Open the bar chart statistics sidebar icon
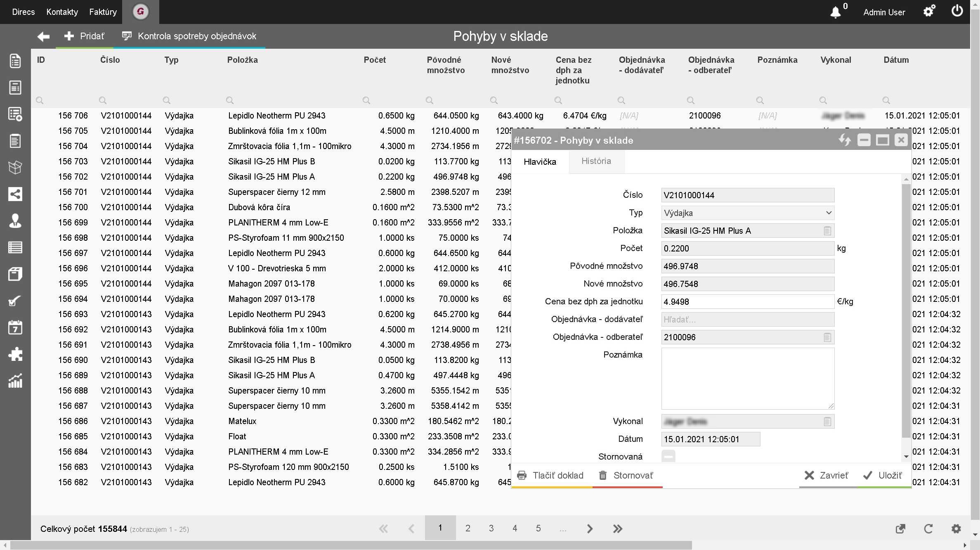Viewport: 980px width, 550px height. pos(15,381)
